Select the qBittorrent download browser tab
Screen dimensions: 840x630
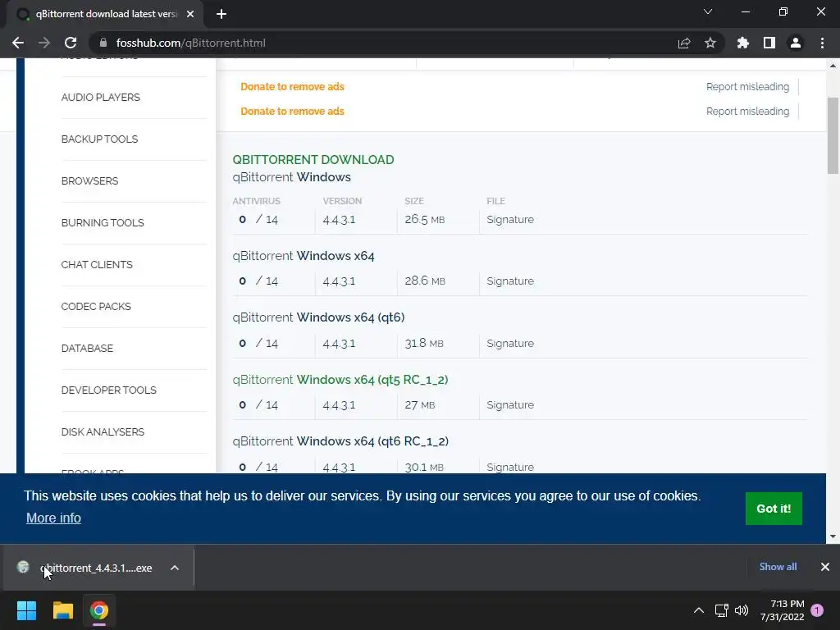[105, 15]
